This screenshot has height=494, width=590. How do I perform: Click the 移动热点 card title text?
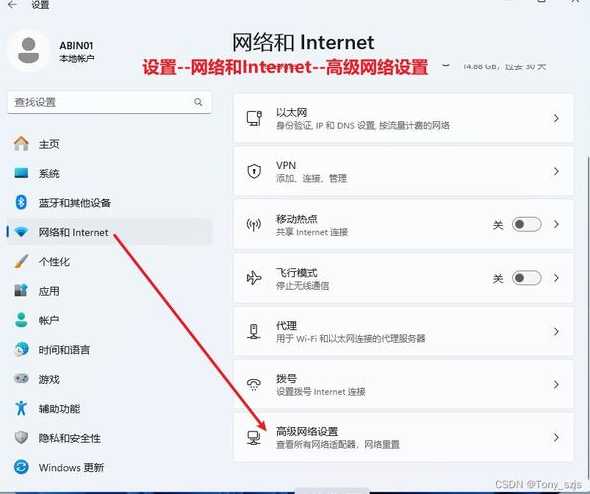point(297,219)
